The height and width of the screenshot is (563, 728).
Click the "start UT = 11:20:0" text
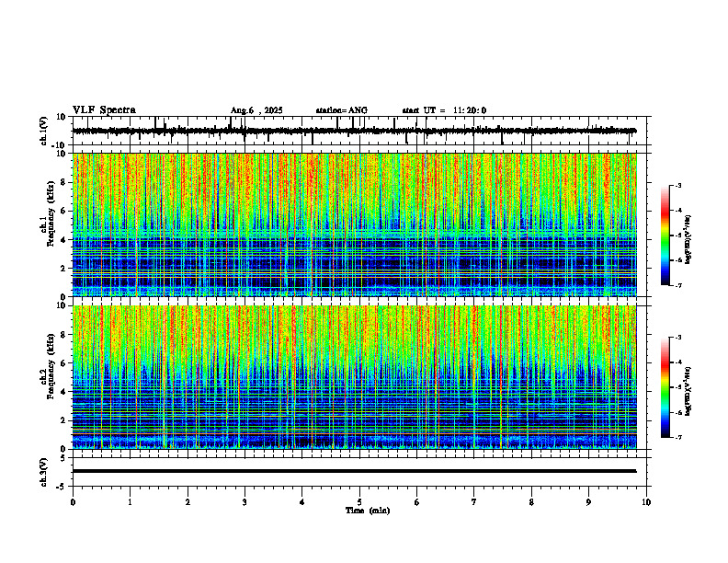[x=444, y=110]
